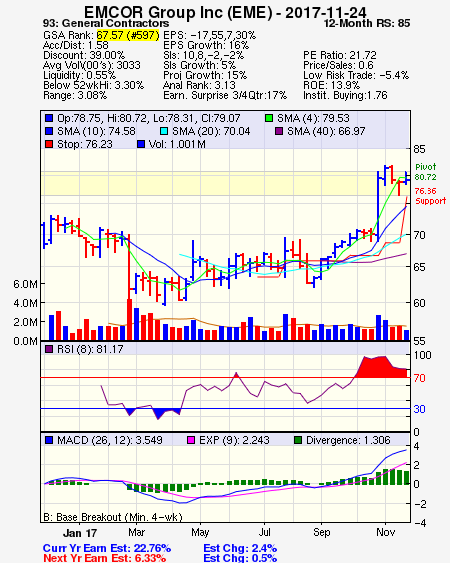Click the Curr Yr Earn Est: 22.76% text
The image size is (450, 563).
tap(107, 548)
